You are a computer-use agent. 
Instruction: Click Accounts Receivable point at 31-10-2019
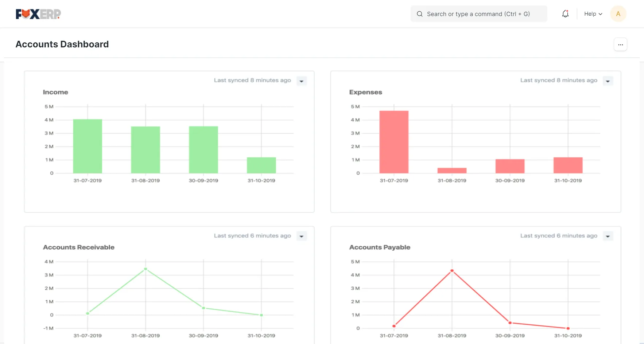(261, 315)
